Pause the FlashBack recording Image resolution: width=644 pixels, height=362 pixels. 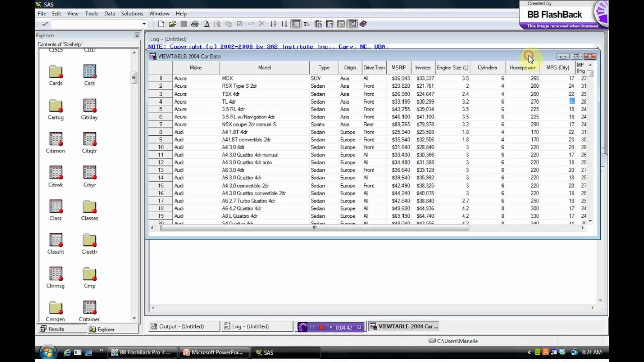point(312,327)
